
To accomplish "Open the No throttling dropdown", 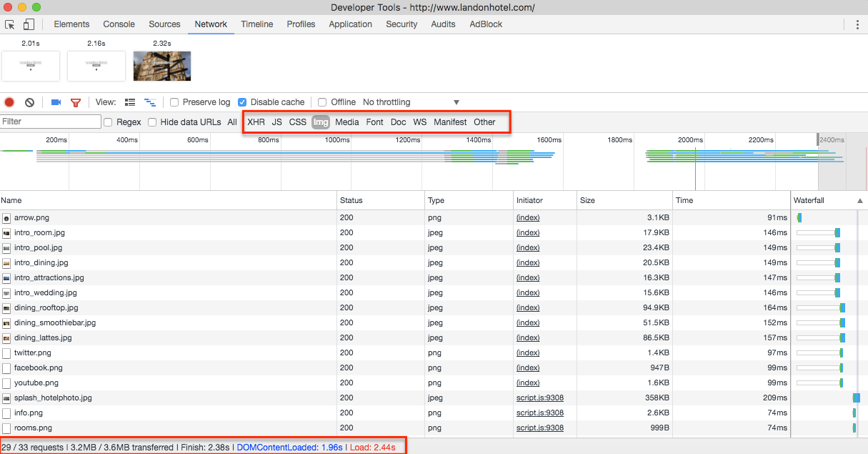I will [x=411, y=102].
